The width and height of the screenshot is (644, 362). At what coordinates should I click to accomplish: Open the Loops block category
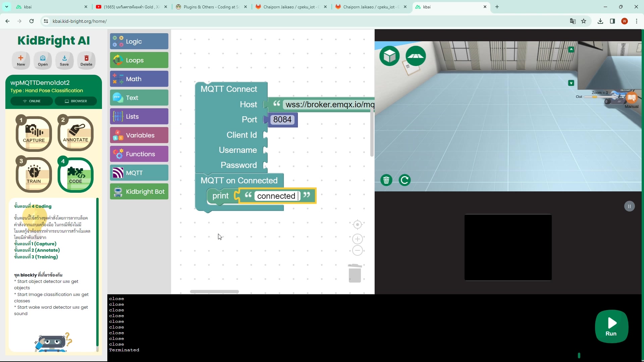click(139, 60)
